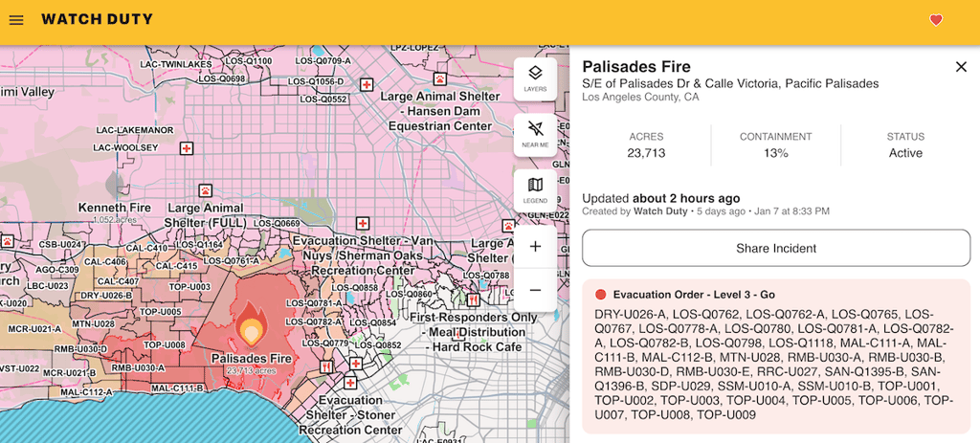This screenshot has width=980, height=443.
Task: Click the red heart donate icon
Action: click(936, 20)
